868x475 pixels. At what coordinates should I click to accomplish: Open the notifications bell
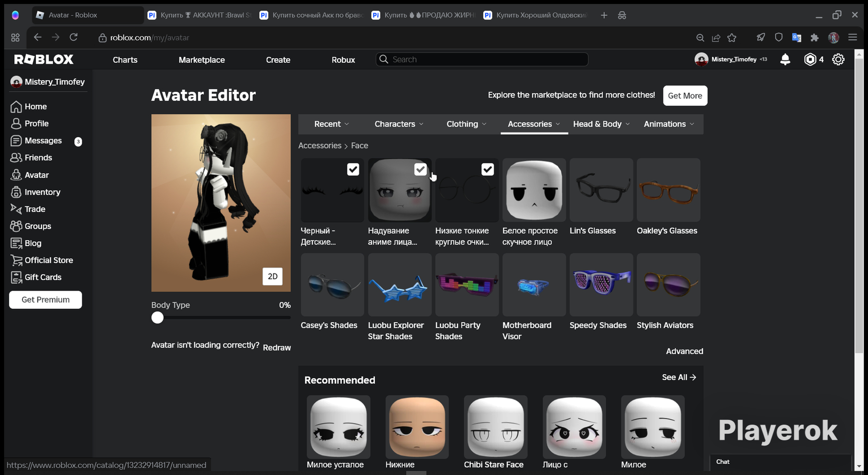coord(785,59)
